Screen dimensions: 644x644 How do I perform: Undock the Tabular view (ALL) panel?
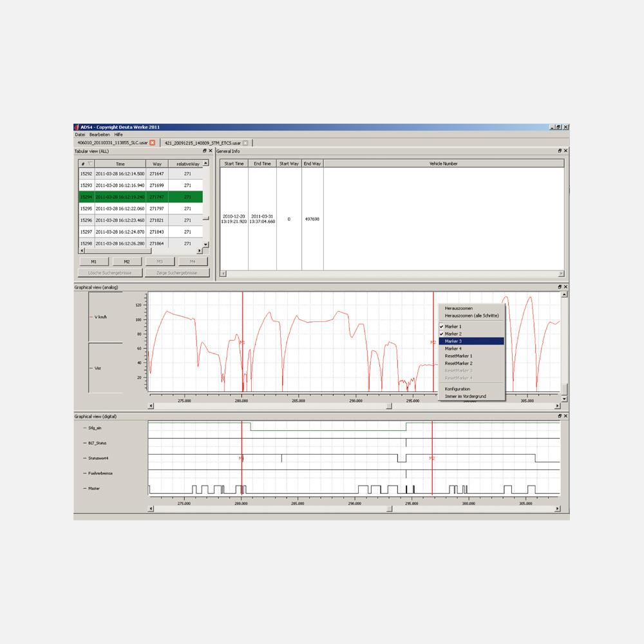point(205,151)
